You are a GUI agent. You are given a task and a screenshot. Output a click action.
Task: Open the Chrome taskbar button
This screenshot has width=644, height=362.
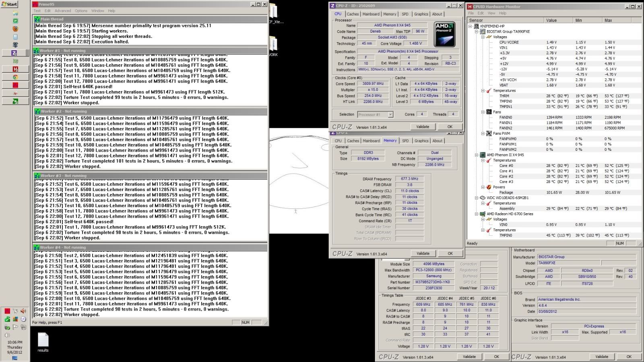(x=15, y=77)
